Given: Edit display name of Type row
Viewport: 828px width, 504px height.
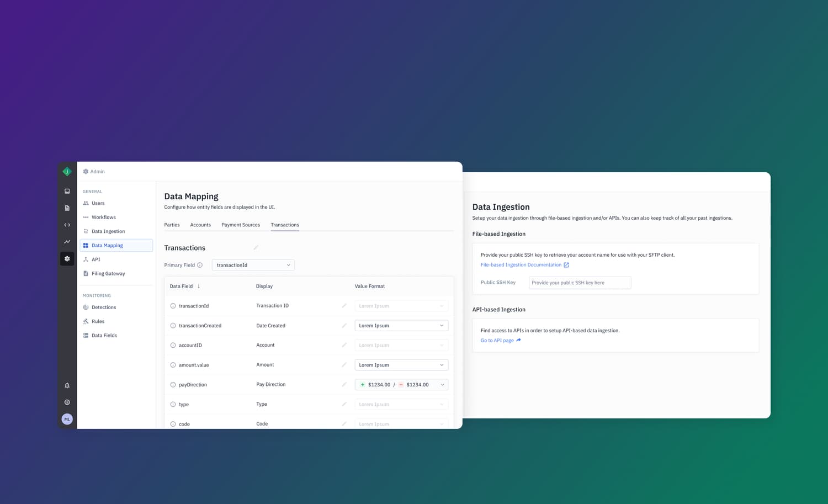Looking at the screenshot, I should pos(344,404).
